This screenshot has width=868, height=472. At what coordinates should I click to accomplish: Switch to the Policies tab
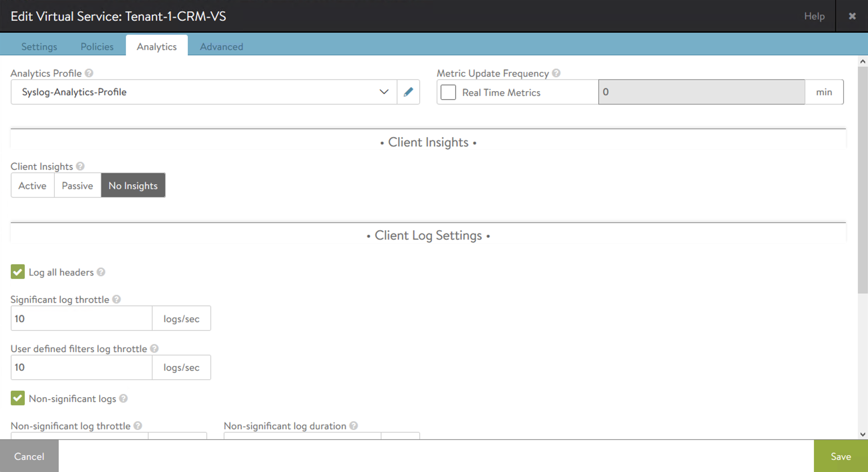[97, 47]
